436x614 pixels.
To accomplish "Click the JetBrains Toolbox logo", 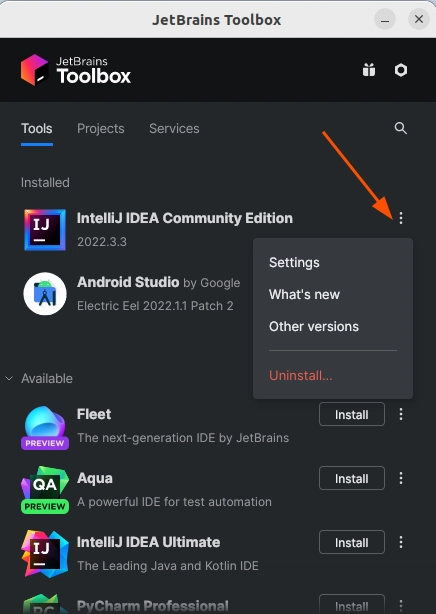I will point(76,70).
